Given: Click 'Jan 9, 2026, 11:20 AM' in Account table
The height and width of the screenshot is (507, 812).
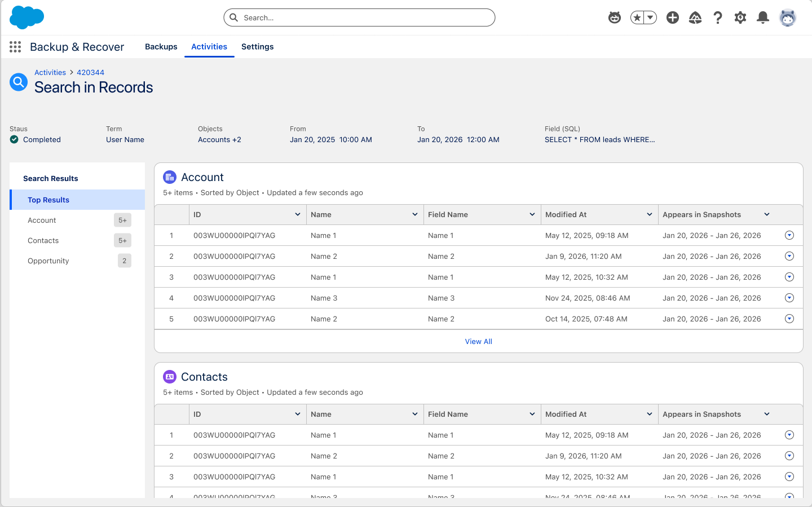Looking at the screenshot, I should tap(583, 256).
